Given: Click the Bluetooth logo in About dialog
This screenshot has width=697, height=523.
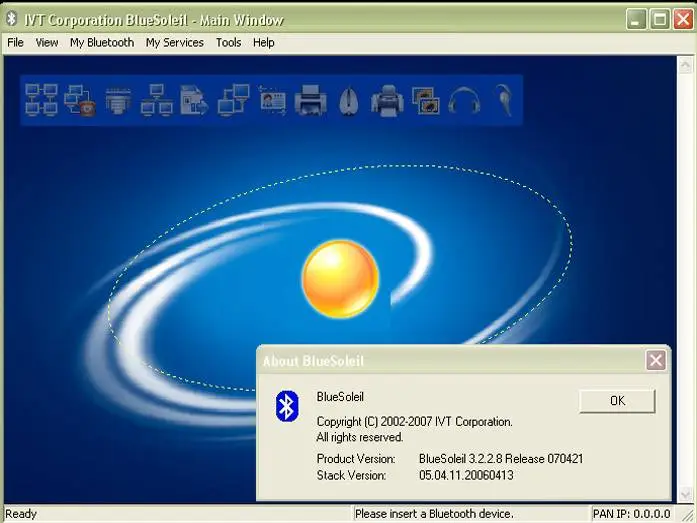Looking at the screenshot, I should (287, 406).
